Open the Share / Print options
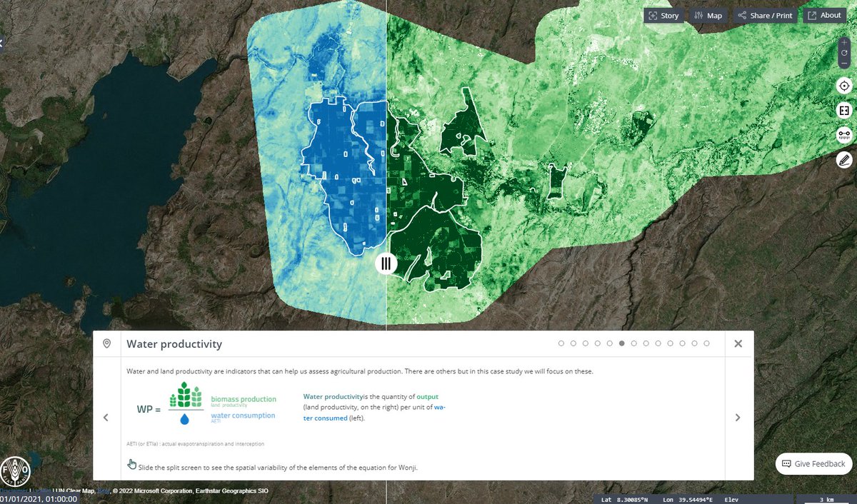This screenshot has height=504, width=857. 765,15
